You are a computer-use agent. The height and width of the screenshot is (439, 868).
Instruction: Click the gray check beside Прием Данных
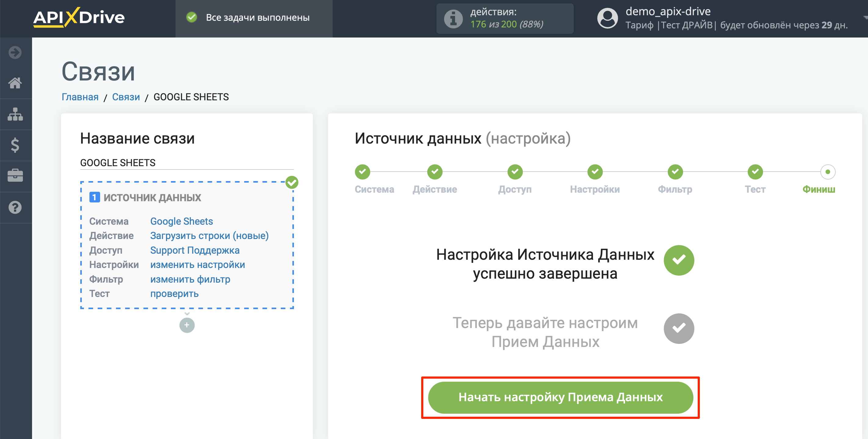click(679, 329)
